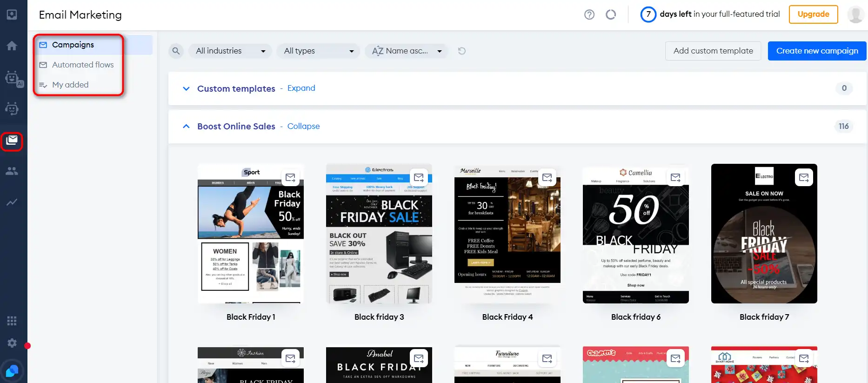Click the email icon on the Black friday 6 template
Screen dimensions: 868x383
(675, 177)
